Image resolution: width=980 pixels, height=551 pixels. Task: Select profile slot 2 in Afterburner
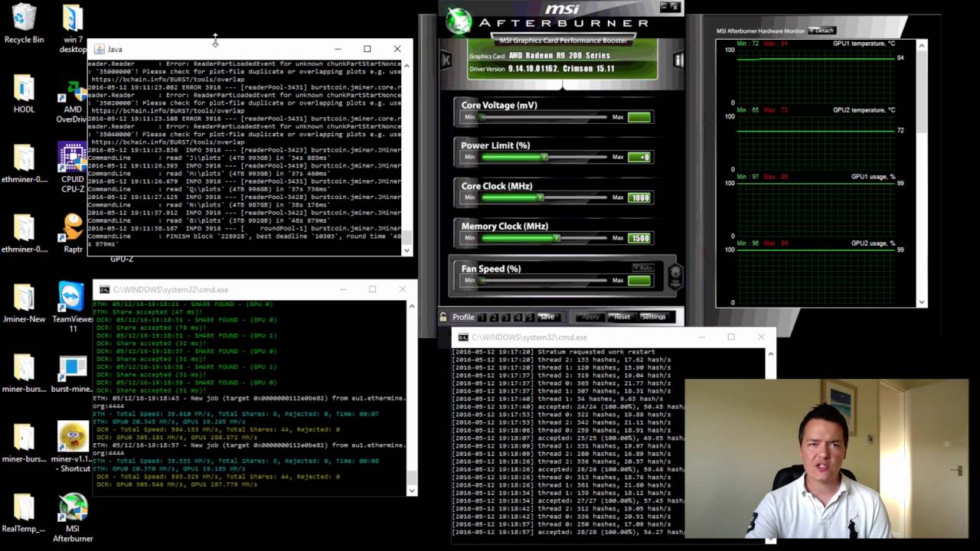coord(494,317)
